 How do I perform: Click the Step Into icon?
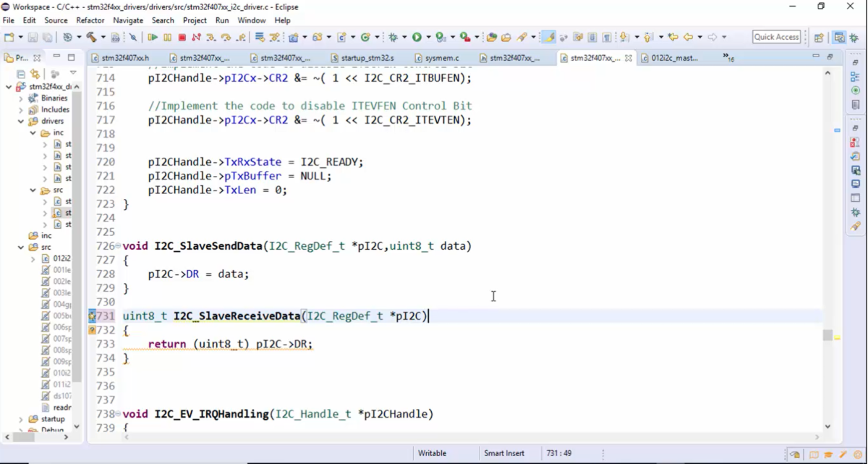[210, 37]
